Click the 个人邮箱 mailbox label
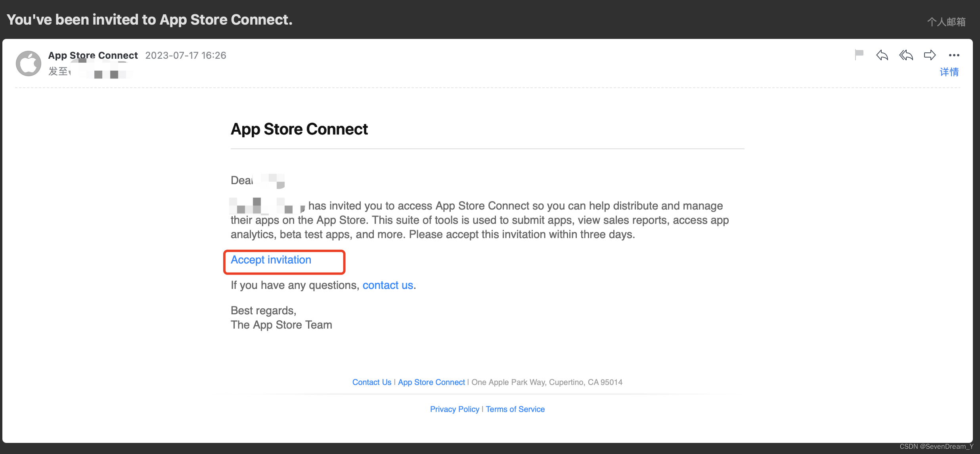980x454 pixels. pyautogui.click(x=946, y=22)
